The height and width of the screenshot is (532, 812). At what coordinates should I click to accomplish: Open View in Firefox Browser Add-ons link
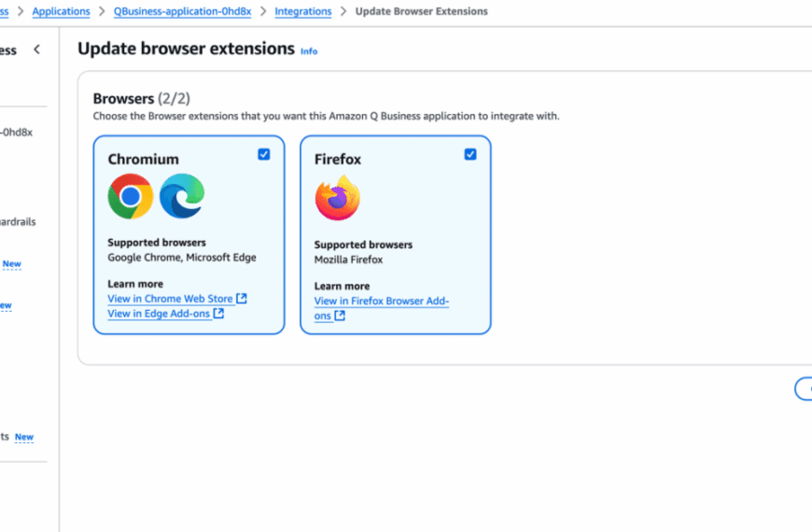coord(381,308)
